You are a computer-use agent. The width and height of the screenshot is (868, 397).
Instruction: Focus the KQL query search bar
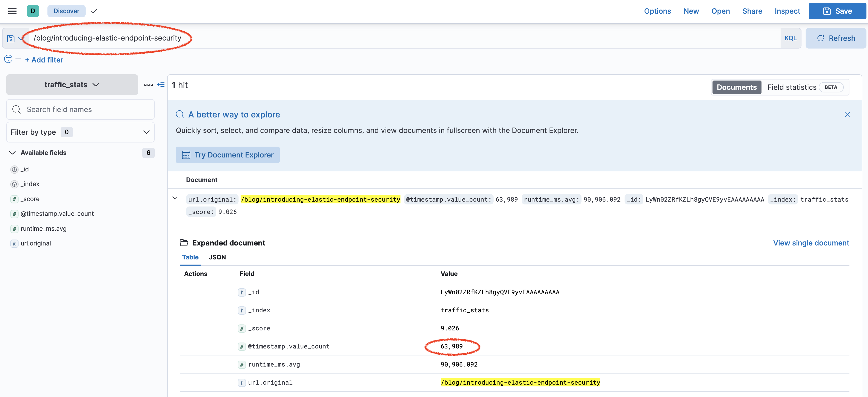point(404,38)
